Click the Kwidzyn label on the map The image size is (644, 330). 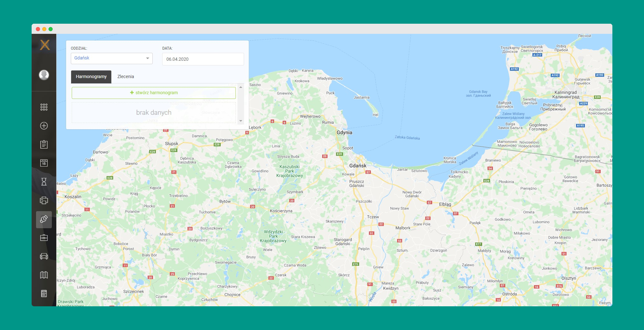coord(390,289)
